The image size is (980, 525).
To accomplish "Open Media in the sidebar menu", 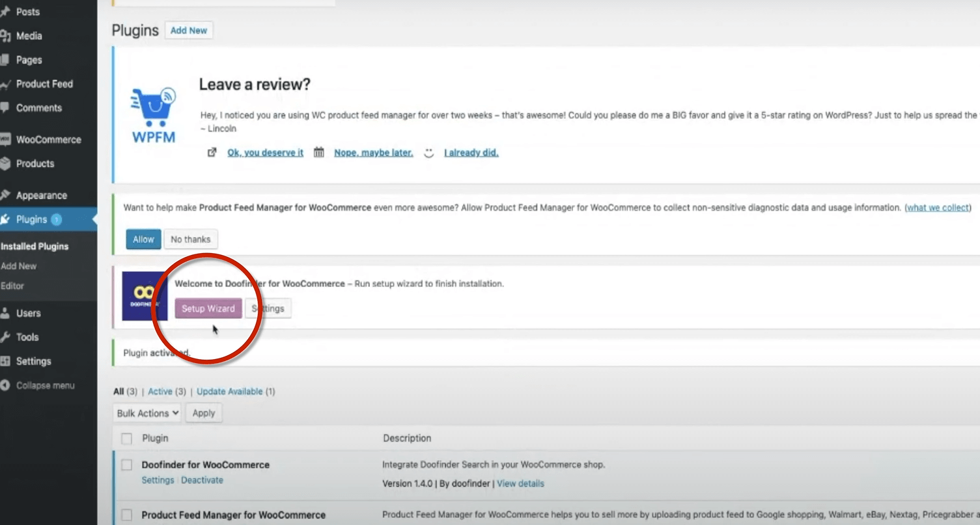I will click(29, 36).
